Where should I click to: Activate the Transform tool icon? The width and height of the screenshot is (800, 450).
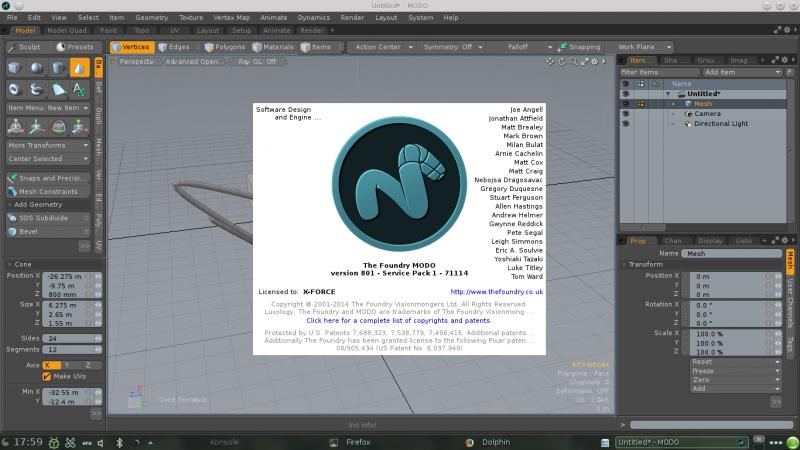15,127
